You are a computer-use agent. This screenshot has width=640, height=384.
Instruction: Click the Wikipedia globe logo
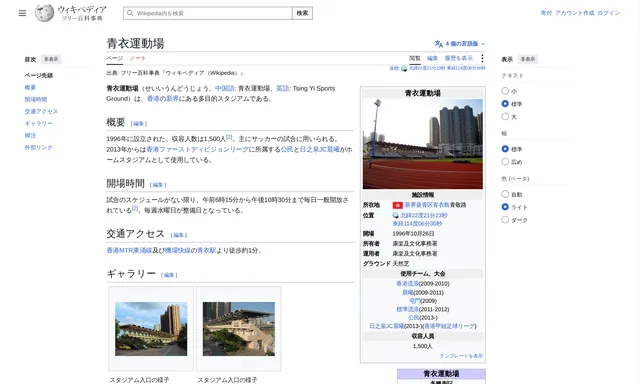tap(44, 13)
